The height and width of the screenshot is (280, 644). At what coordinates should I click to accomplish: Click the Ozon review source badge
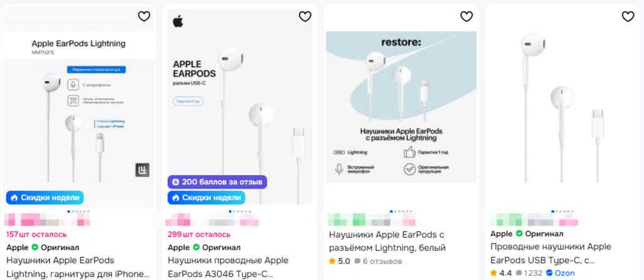click(x=560, y=273)
